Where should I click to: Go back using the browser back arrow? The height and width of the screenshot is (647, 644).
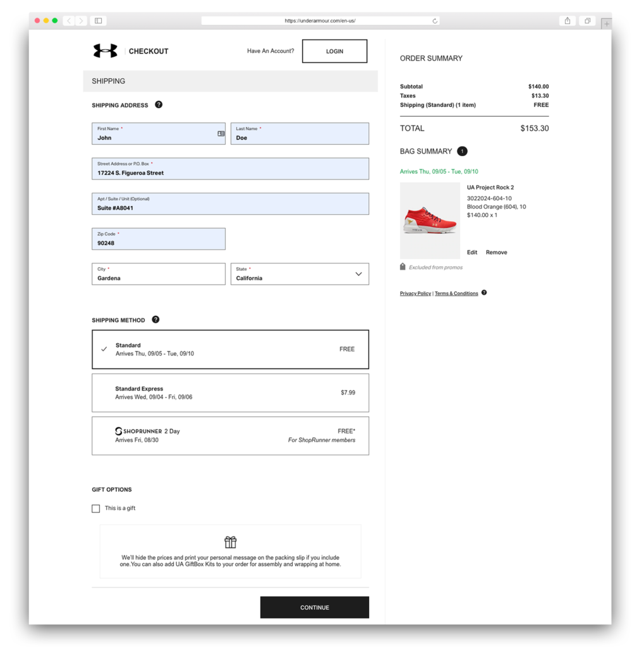69,21
